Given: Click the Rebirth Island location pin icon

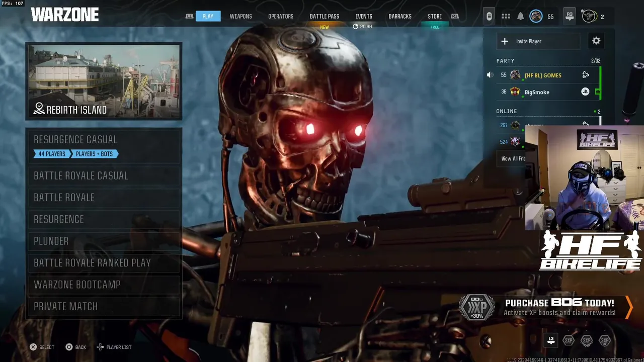Looking at the screenshot, I should click(x=39, y=109).
